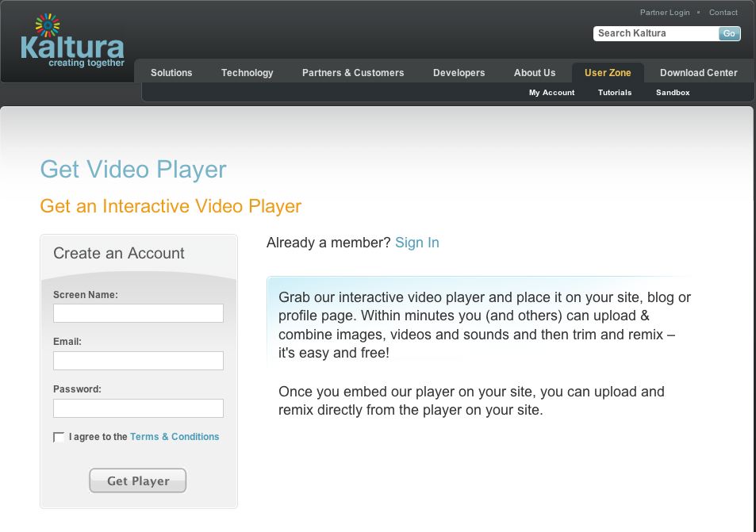Focus the Search Kaltura field

click(x=656, y=33)
